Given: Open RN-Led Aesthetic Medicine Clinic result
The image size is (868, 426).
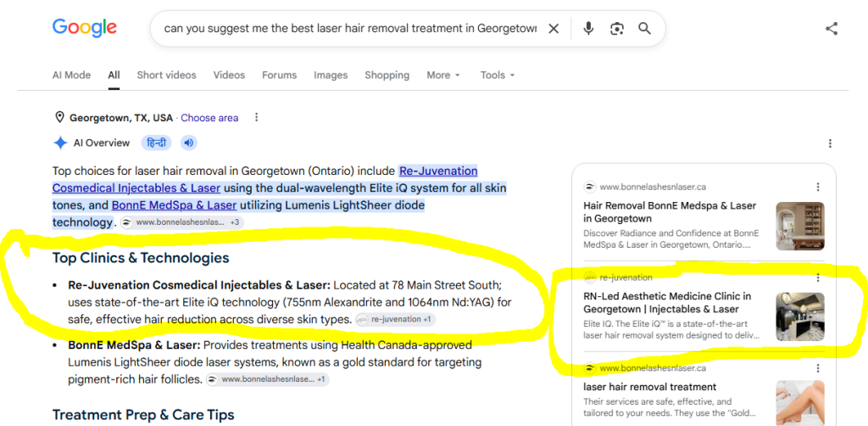Looking at the screenshot, I should pos(668,302).
